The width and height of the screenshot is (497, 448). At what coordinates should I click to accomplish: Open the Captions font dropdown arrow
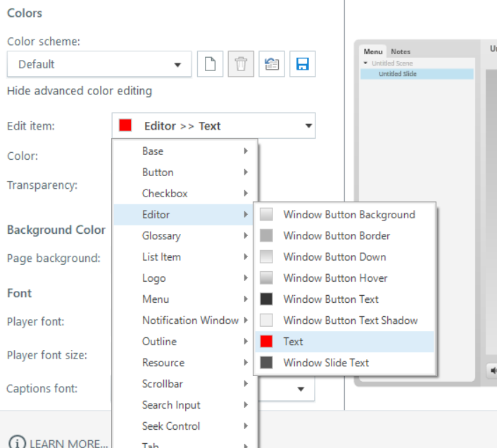301,389
